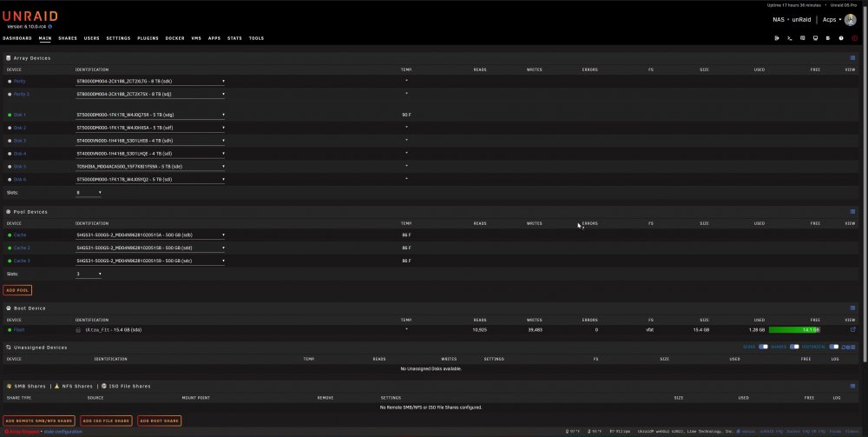Click the Cache status indicator dot
868x437 pixels.
tap(10, 235)
